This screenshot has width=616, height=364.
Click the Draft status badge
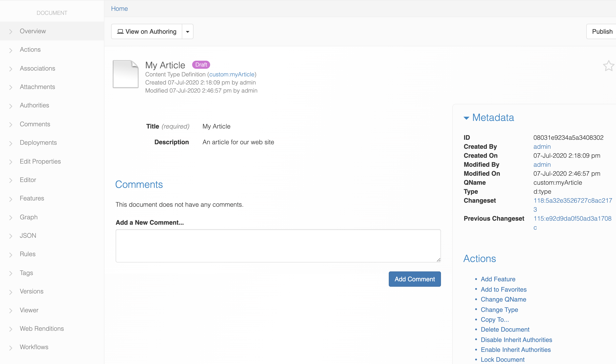(x=201, y=65)
